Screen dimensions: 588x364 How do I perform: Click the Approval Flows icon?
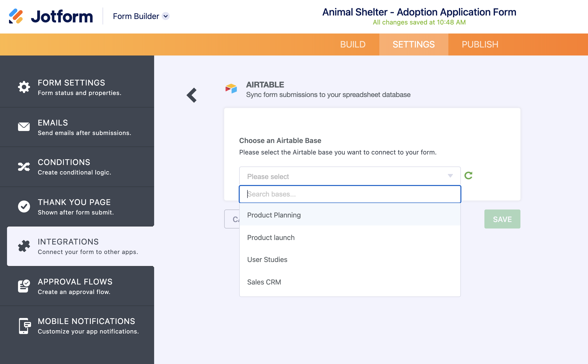pyautogui.click(x=24, y=286)
